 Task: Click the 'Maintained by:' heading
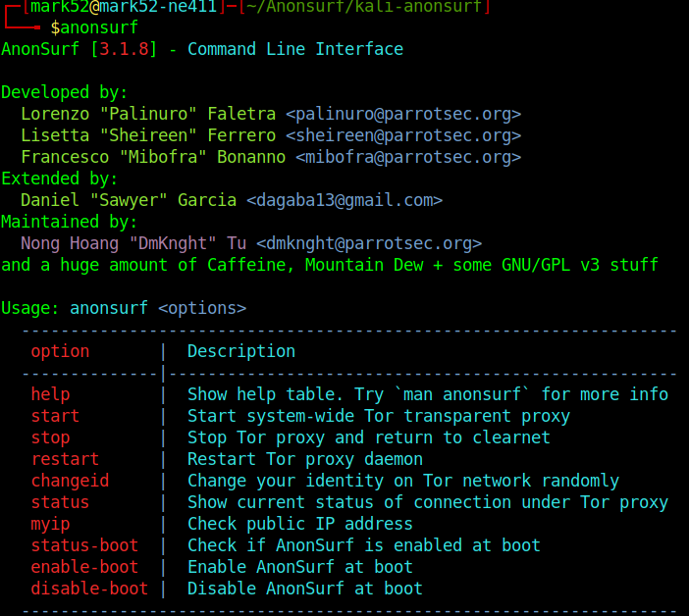69,222
